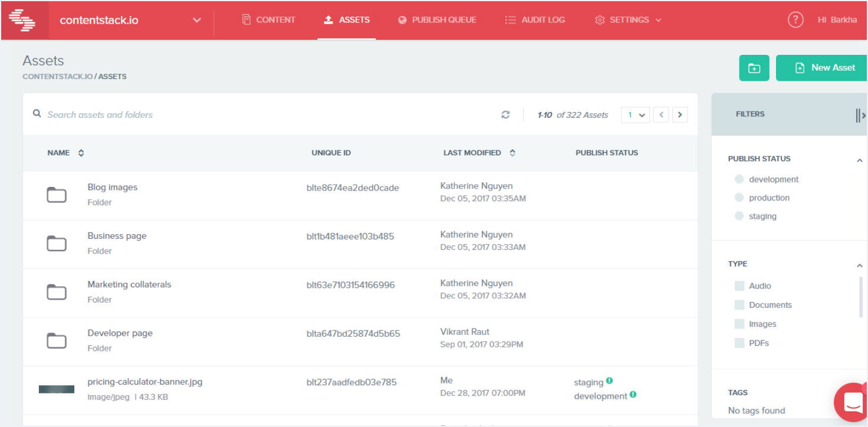The width and height of the screenshot is (868, 427).
Task: Open the contentstack.io stack dropdown
Action: (196, 20)
